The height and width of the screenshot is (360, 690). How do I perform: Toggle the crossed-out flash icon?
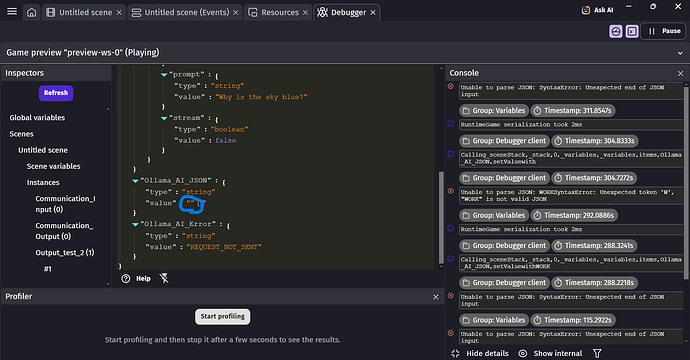click(164, 278)
